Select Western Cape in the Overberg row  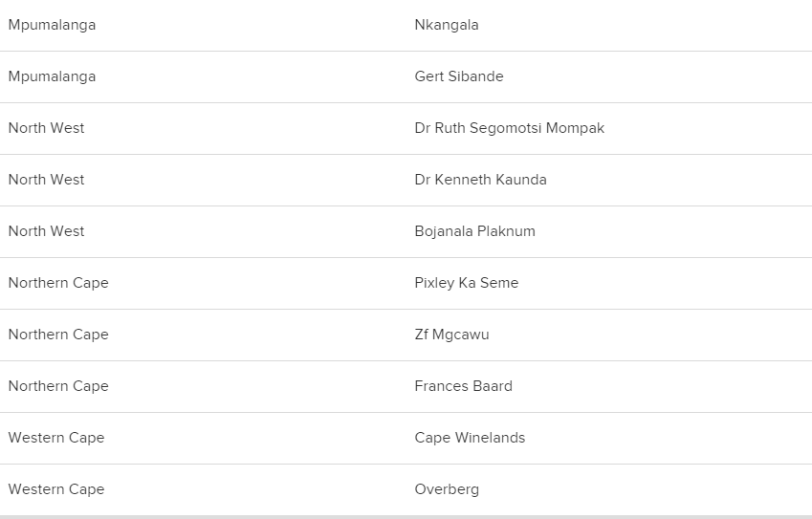pos(56,489)
